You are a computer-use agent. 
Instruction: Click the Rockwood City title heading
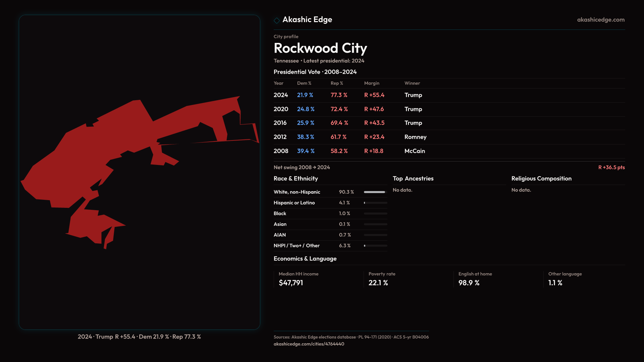pyautogui.click(x=320, y=48)
